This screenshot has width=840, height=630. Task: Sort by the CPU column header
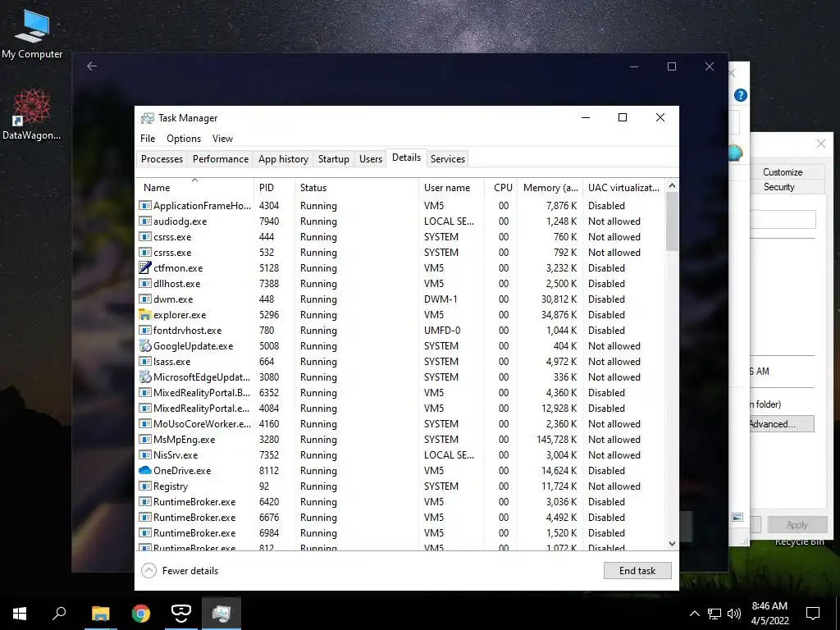(x=501, y=188)
